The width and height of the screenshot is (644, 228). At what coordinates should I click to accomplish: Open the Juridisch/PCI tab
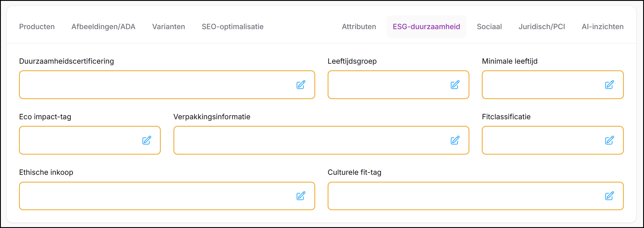pyautogui.click(x=542, y=27)
